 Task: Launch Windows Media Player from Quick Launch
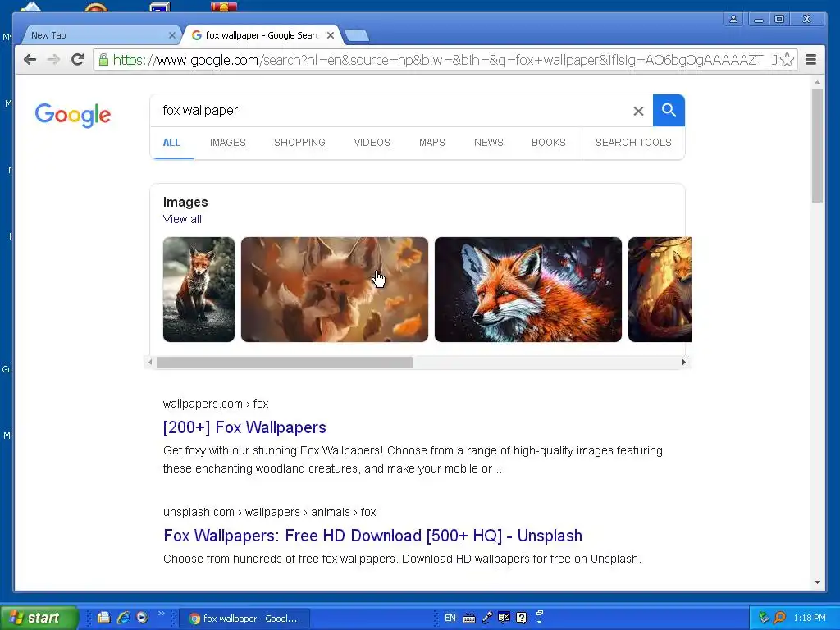[142, 618]
